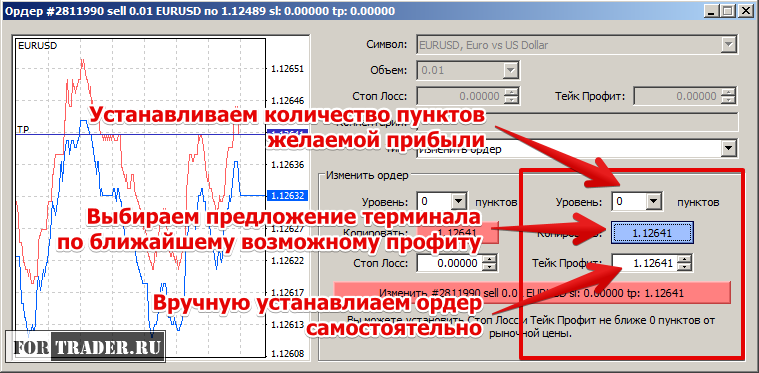Click the 1.12627 price axis label
Viewport: 759px width, 373px height.
(x=288, y=228)
